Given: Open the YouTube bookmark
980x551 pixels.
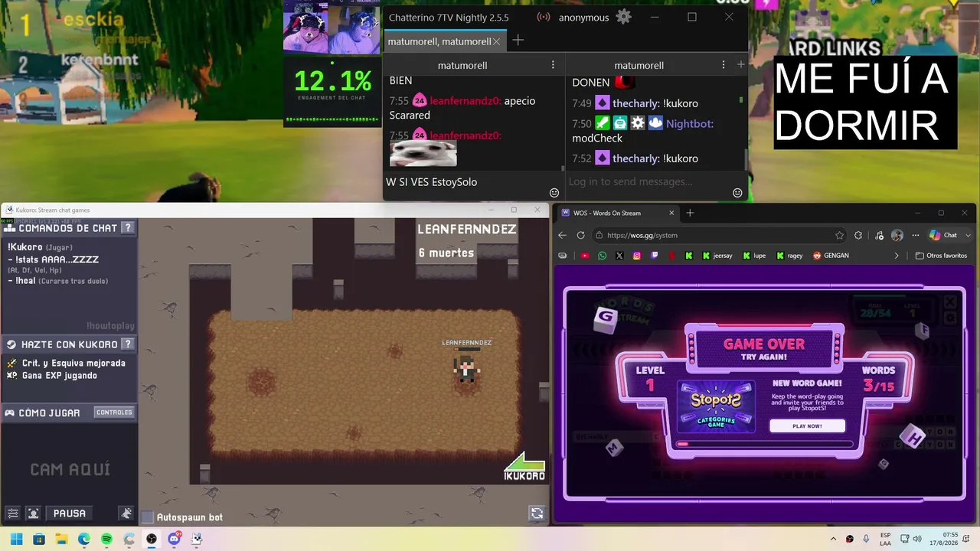Looking at the screenshot, I should coord(585,256).
